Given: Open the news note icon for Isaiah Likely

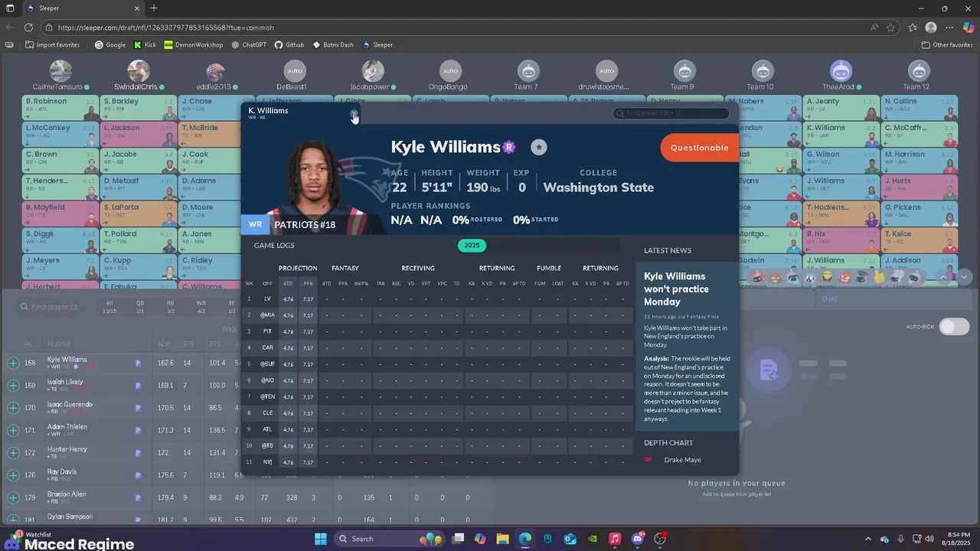Looking at the screenshot, I should (x=139, y=386).
